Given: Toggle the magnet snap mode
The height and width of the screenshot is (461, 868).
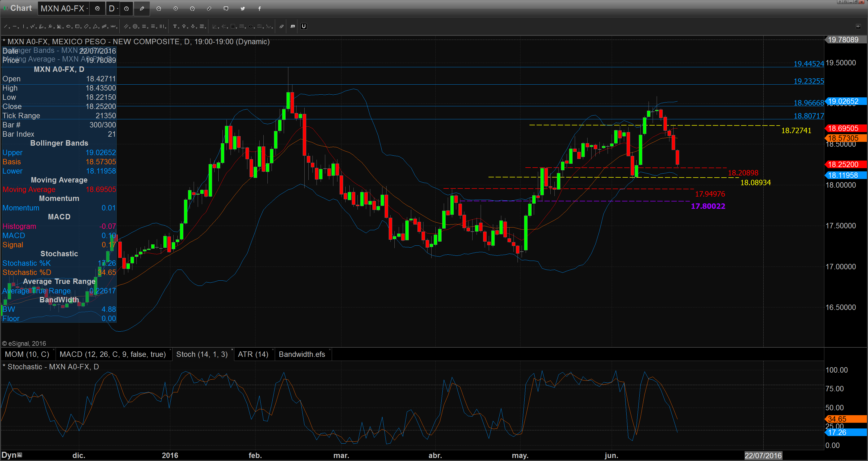Looking at the screenshot, I should 304,26.
